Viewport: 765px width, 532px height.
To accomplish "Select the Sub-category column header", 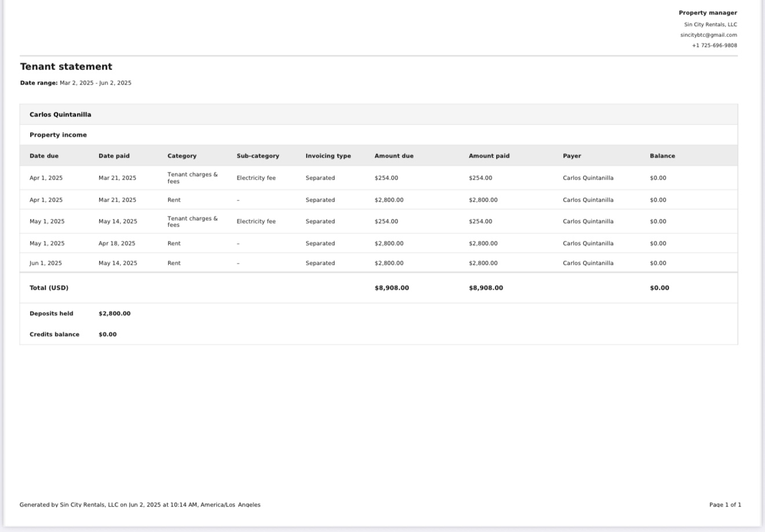I will tap(258, 156).
